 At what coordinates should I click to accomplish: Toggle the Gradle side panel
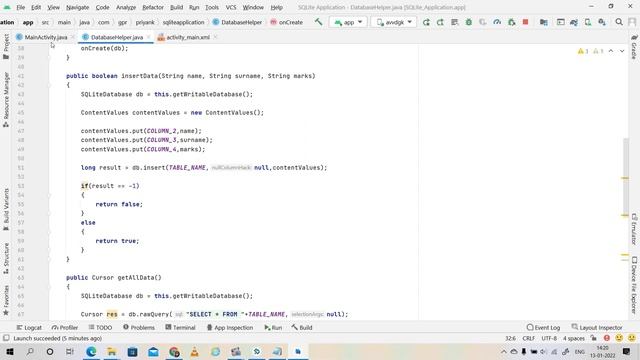[x=634, y=47]
